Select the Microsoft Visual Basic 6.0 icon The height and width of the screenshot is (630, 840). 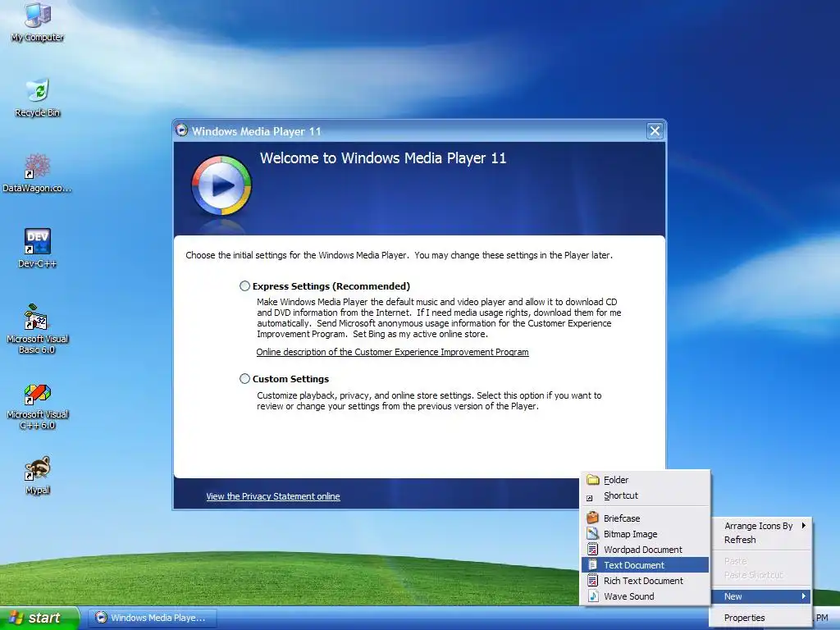(37, 328)
